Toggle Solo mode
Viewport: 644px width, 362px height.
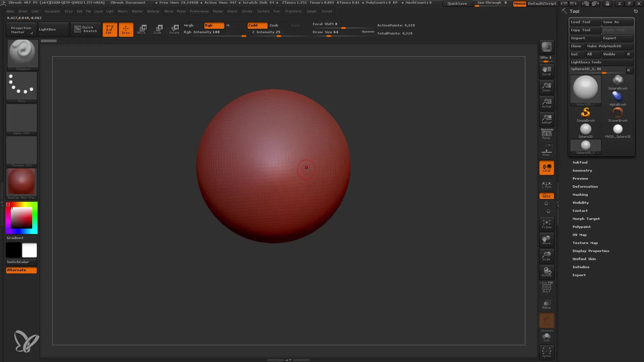pos(546,336)
